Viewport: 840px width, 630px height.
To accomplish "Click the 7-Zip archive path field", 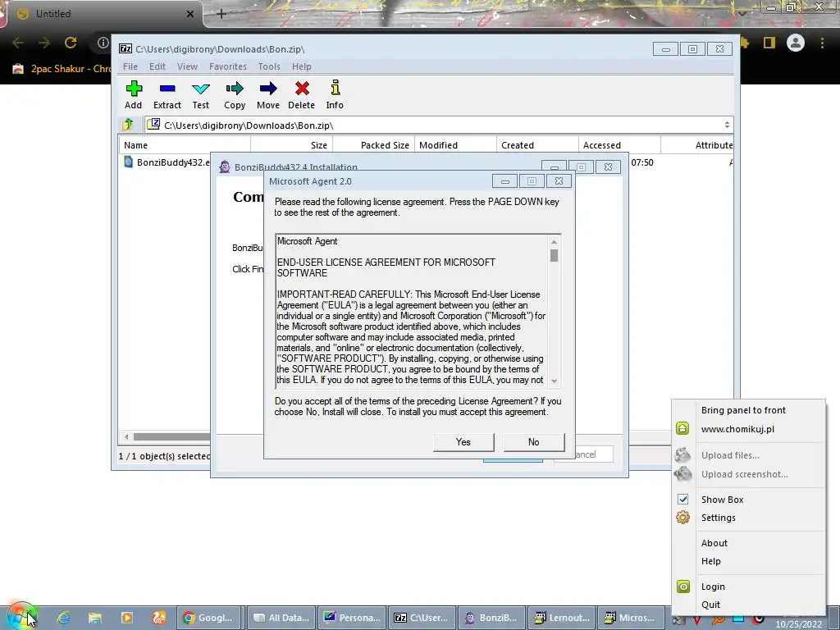I will tap(440, 125).
